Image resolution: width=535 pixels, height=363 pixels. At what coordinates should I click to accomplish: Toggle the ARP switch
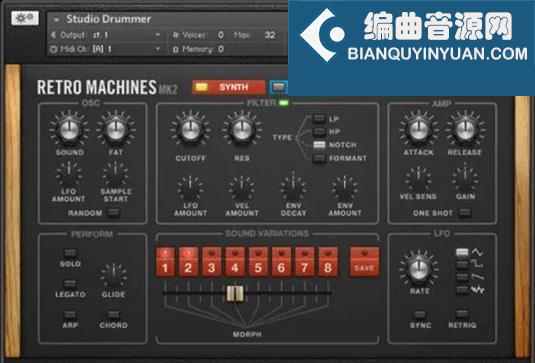point(70,314)
